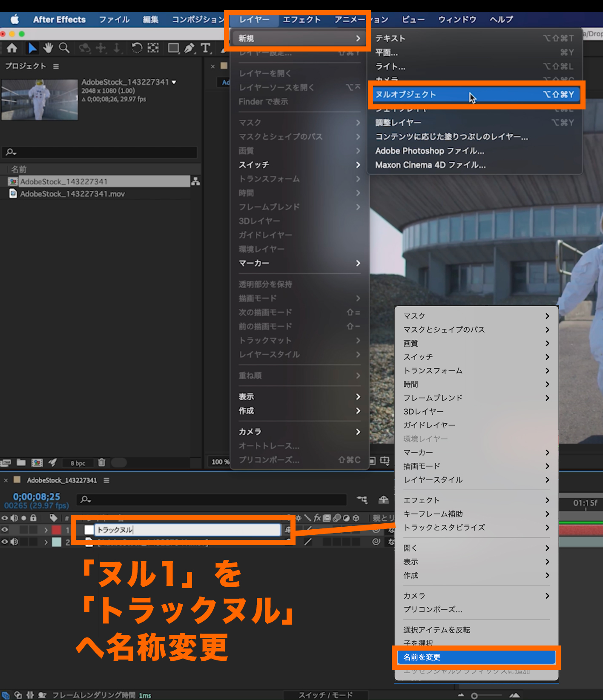The width and height of the screenshot is (603, 700).
Task: Expand トラックとスタビライズ in context menu
Action: coord(477,528)
